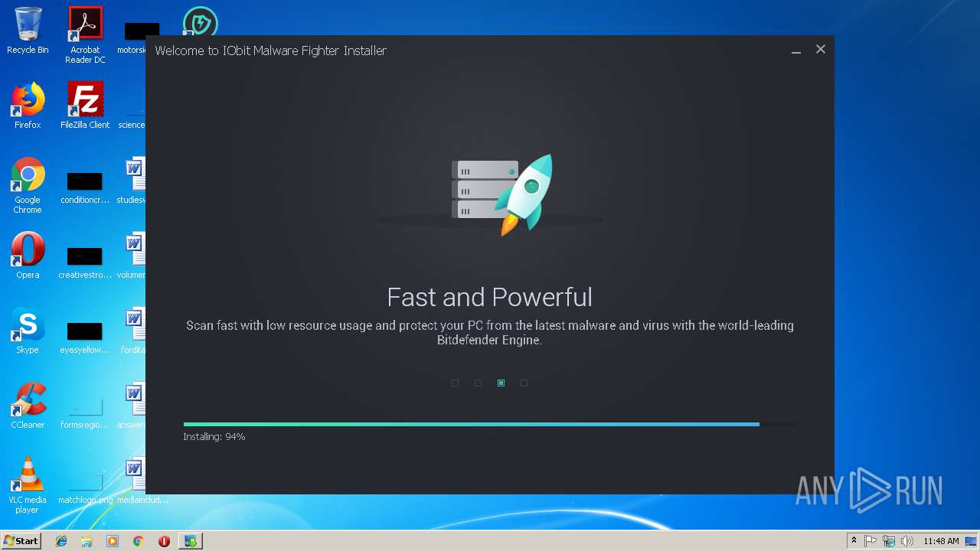This screenshot has width=980, height=551.
Task: Click the rocket server illustration
Action: pyautogui.click(x=502, y=194)
